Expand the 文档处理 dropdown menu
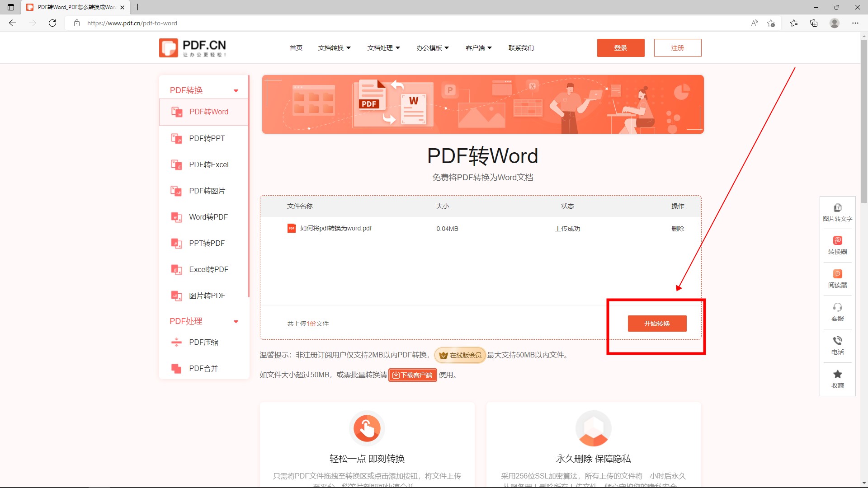 [x=384, y=48]
